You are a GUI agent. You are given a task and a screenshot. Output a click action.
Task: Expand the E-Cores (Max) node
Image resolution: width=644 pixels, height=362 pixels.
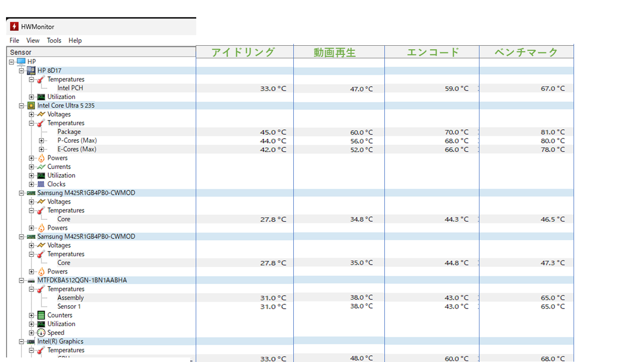42,149
